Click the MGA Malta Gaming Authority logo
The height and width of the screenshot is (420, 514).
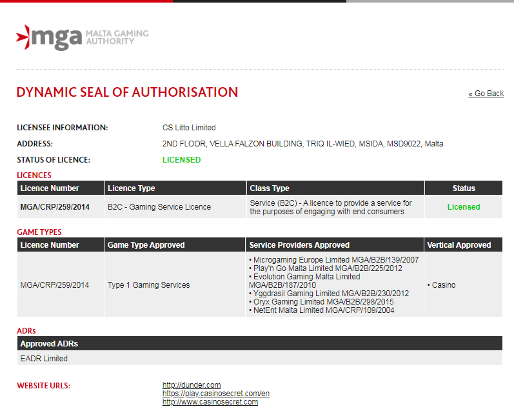point(83,37)
